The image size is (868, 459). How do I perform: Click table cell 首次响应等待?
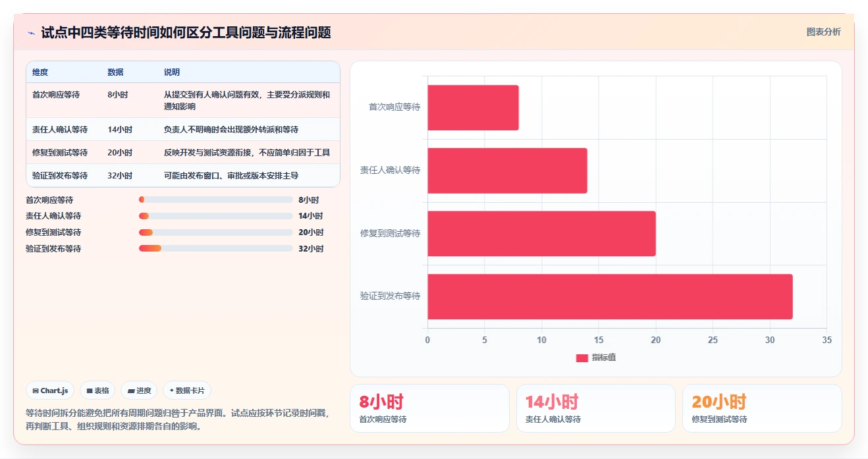point(56,95)
